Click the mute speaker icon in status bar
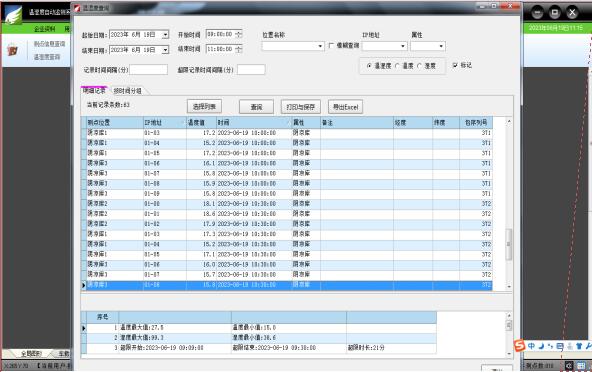 pyautogui.click(x=569, y=366)
